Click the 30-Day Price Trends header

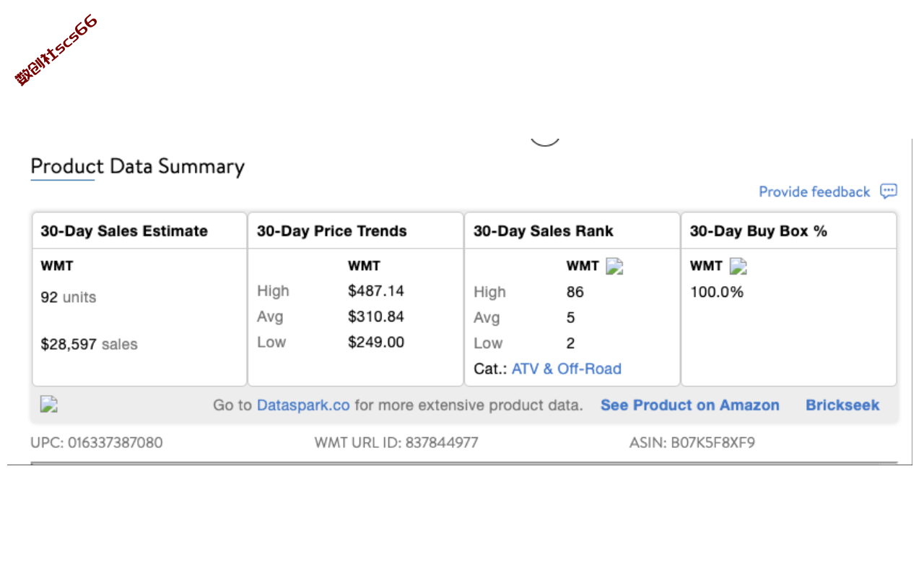[332, 231]
